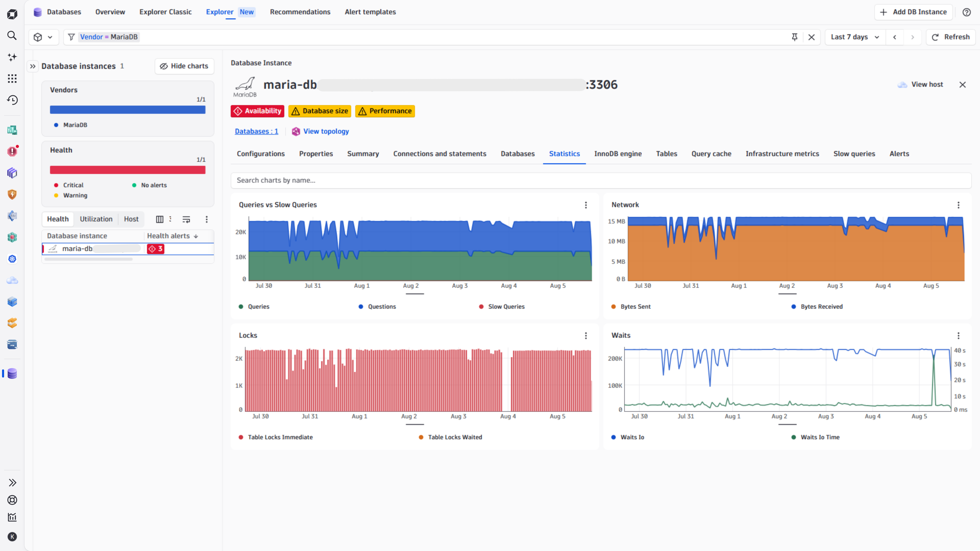
Task: Select the Utilization table view tab
Action: [x=96, y=219]
